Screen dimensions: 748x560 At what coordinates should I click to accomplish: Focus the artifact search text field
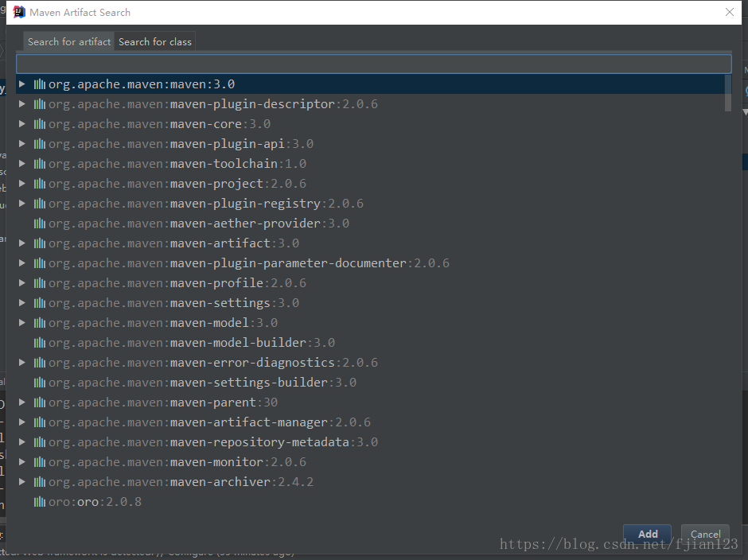[373, 64]
